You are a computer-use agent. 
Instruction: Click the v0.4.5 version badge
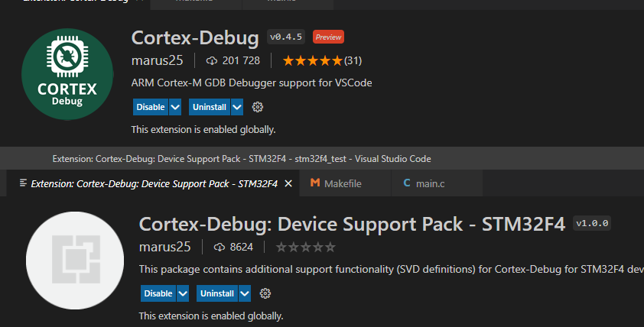point(286,37)
